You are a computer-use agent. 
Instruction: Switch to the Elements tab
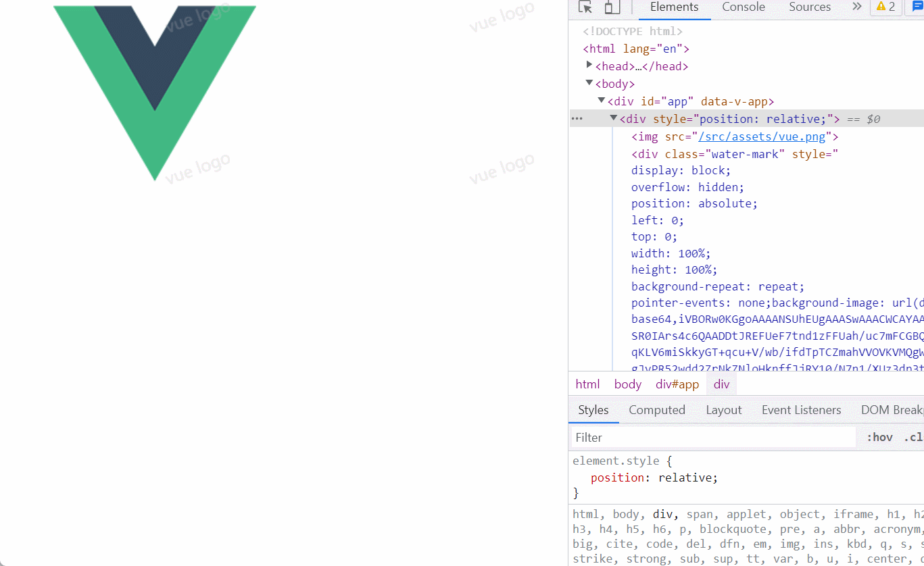[674, 7]
